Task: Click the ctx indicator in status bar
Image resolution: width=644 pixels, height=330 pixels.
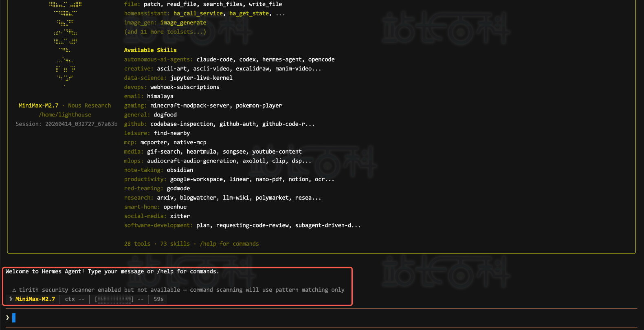Action: pos(75,299)
